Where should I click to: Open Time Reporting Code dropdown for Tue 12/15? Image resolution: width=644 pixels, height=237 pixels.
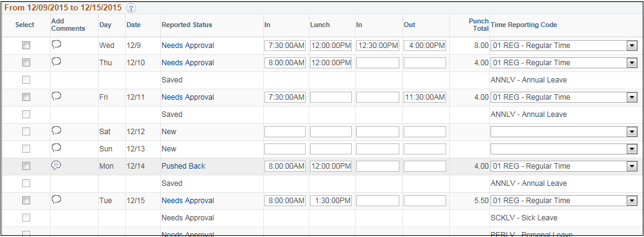click(x=563, y=201)
